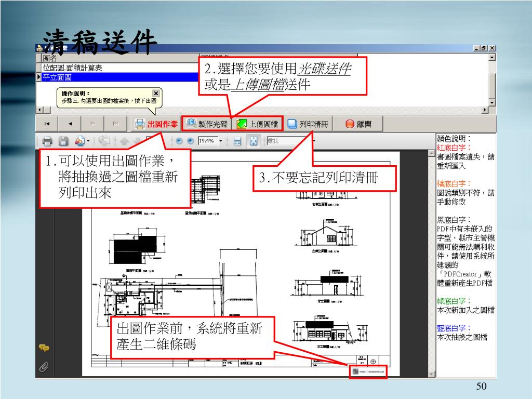Click the grayed-out email/send icon
The image size is (532, 399).
tap(104, 141)
